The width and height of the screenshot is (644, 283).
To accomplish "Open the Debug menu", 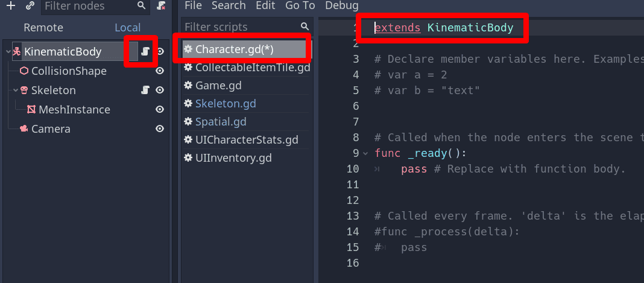I will 341,5.
